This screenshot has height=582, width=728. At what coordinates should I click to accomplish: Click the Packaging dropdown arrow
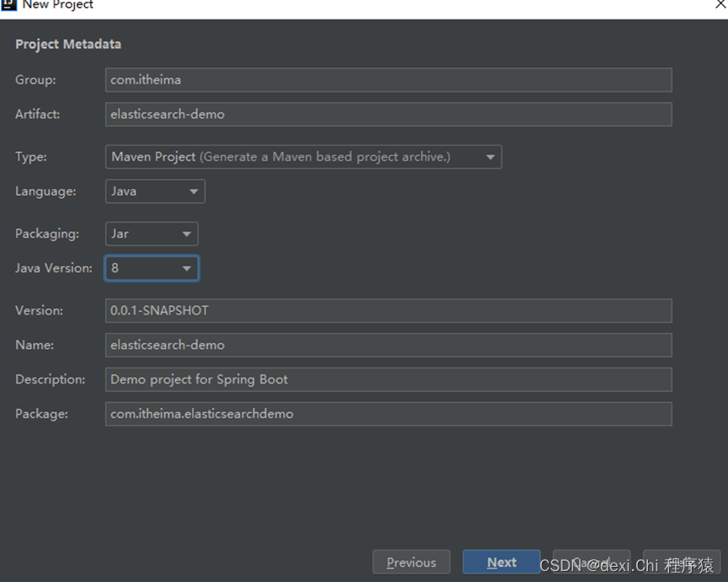(186, 233)
